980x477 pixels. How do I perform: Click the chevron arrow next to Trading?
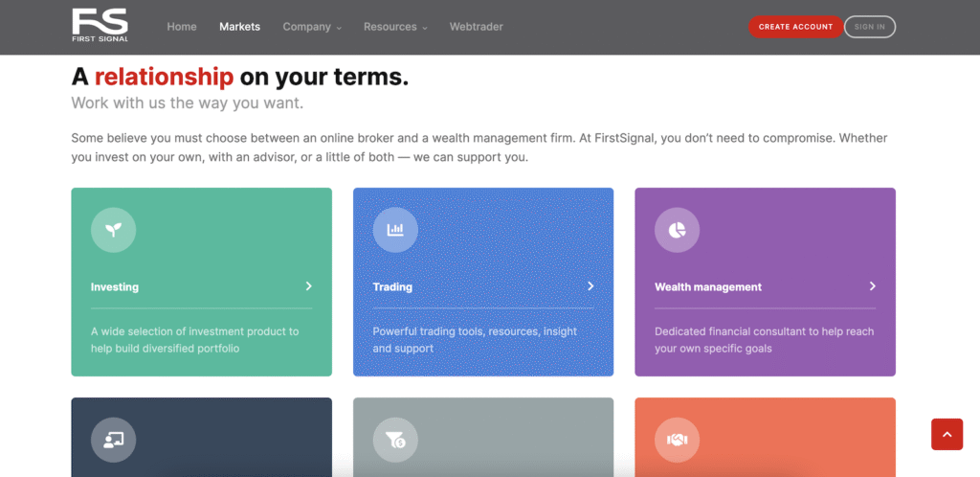tap(590, 286)
